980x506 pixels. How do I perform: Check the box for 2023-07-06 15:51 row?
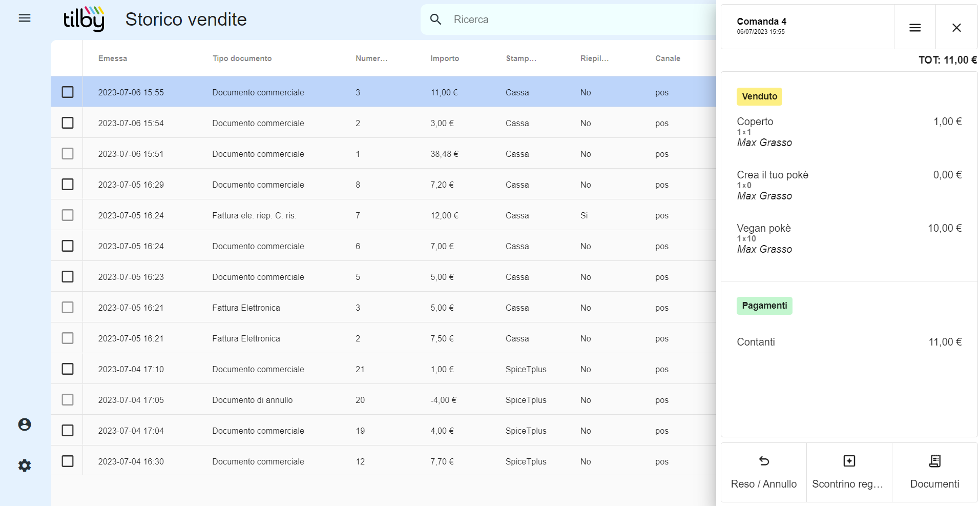tap(68, 153)
